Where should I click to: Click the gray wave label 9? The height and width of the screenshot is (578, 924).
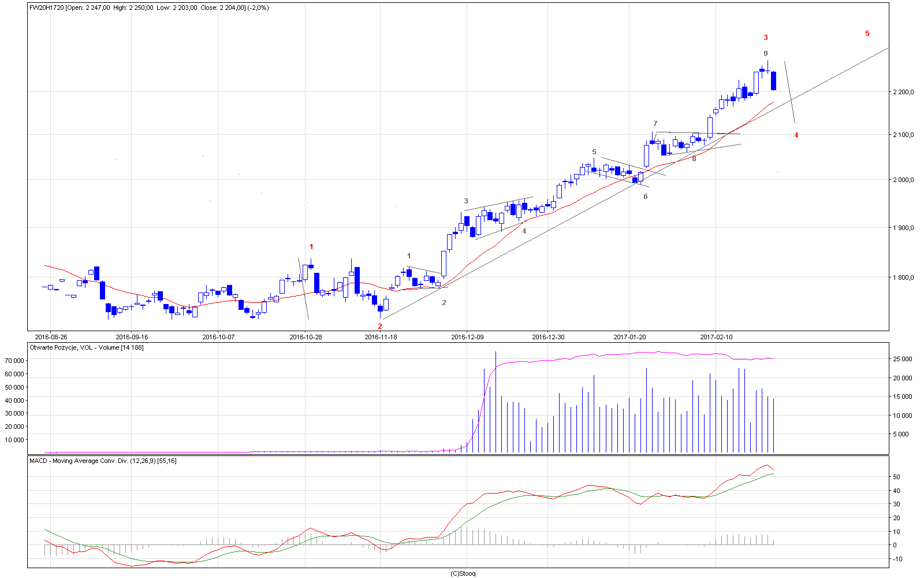click(766, 53)
